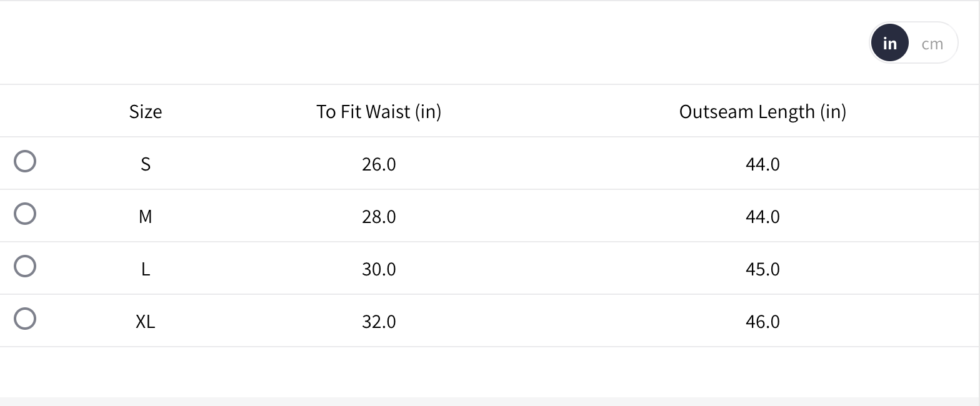Click waist value 28.0

pyautogui.click(x=379, y=217)
